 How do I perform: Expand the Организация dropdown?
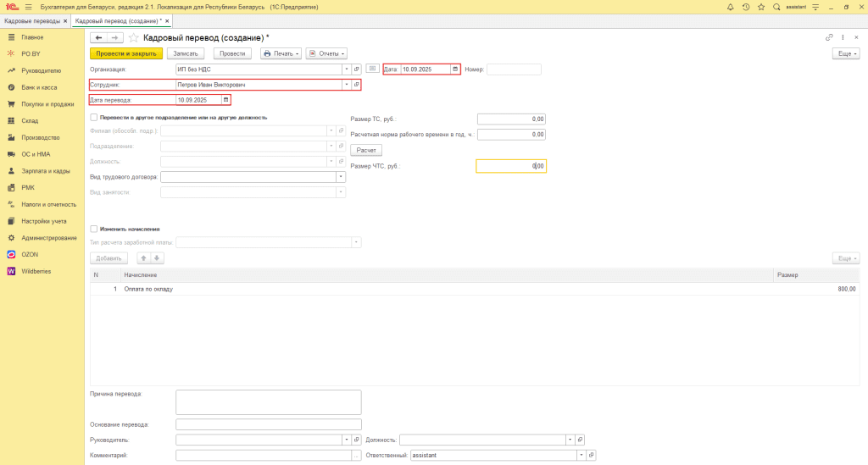coord(347,69)
